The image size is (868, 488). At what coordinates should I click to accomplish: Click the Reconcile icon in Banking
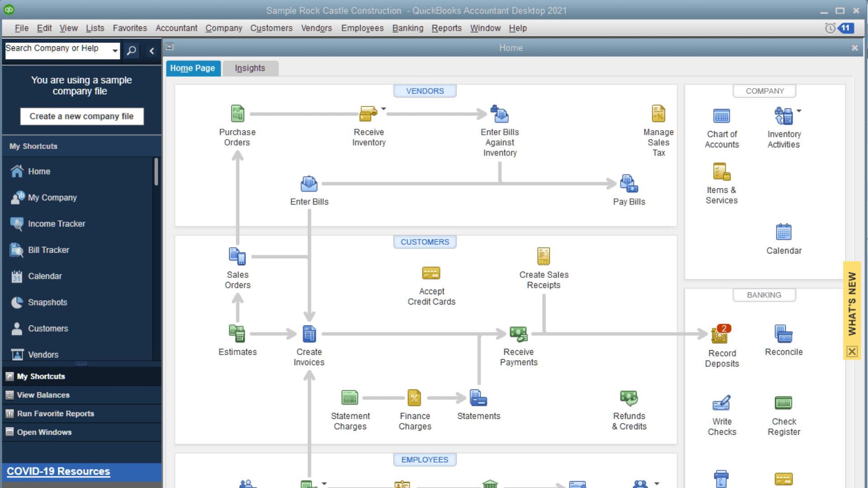point(783,334)
